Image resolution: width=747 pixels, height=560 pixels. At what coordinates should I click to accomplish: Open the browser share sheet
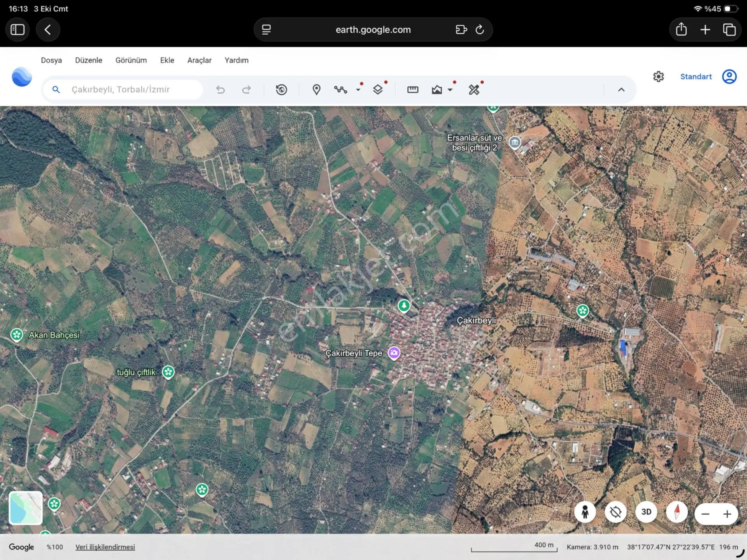coord(681,30)
